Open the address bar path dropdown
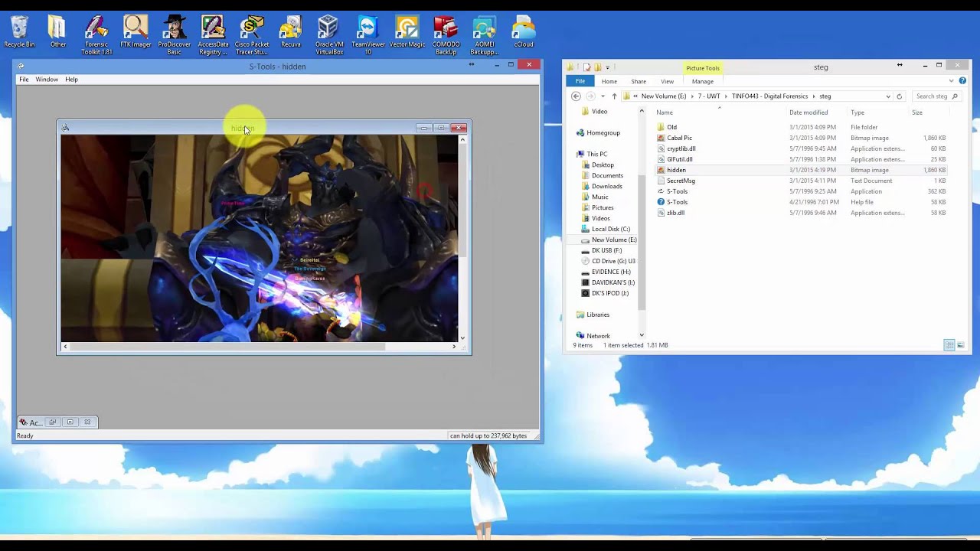Screen dimensions: 980x551 (x=888, y=96)
